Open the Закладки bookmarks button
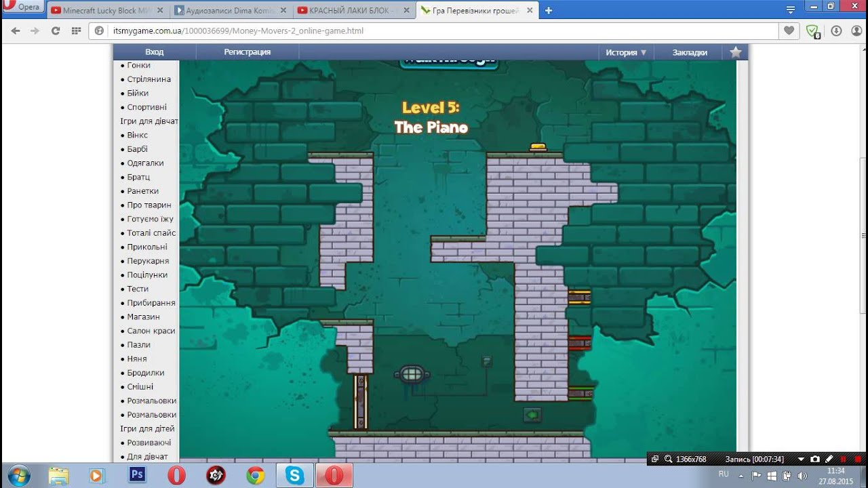This screenshot has width=868, height=488. pyautogui.click(x=690, y=52)
